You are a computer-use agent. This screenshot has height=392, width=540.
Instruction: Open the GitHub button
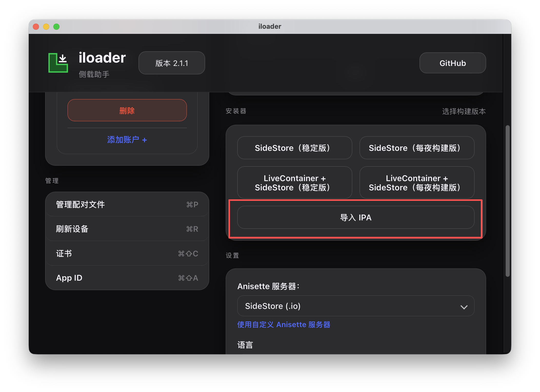pos(452,63)
